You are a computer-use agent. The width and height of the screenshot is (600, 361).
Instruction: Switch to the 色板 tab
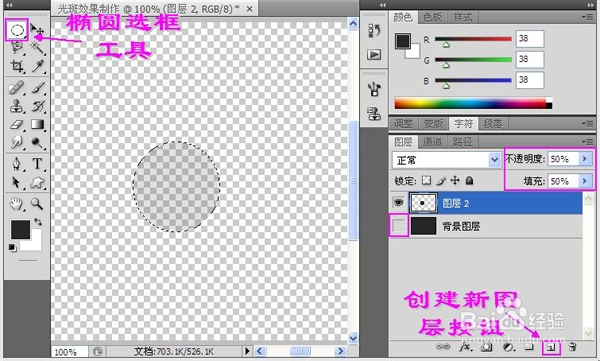[x=433, y=17]
